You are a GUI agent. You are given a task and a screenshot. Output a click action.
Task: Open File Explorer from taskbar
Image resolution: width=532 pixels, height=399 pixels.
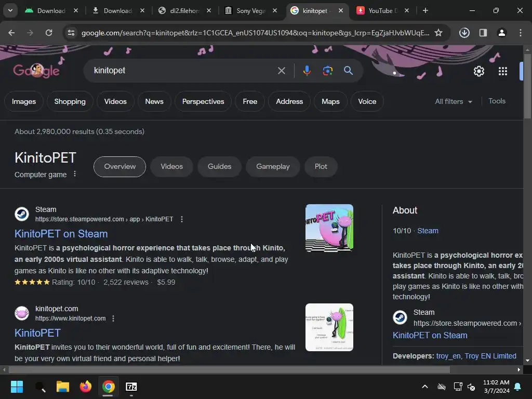[62, 387]
